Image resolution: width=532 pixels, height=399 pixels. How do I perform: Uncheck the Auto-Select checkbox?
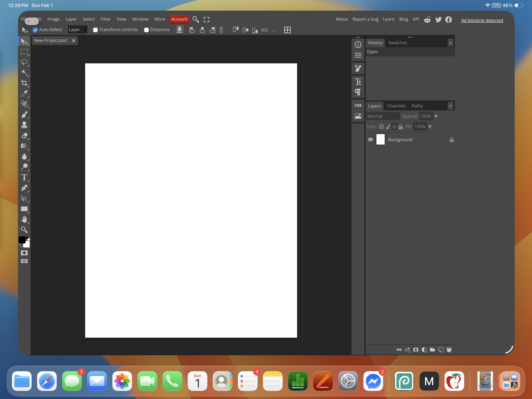tap(35, 30)
